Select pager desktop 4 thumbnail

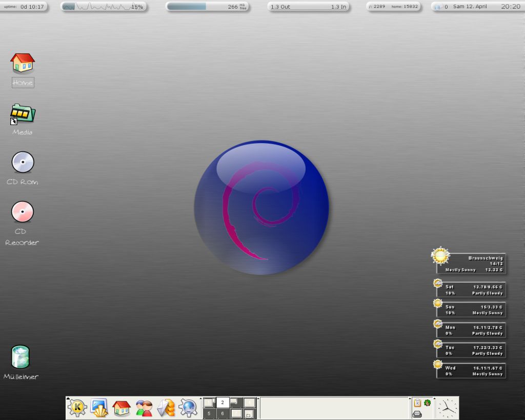250,402
